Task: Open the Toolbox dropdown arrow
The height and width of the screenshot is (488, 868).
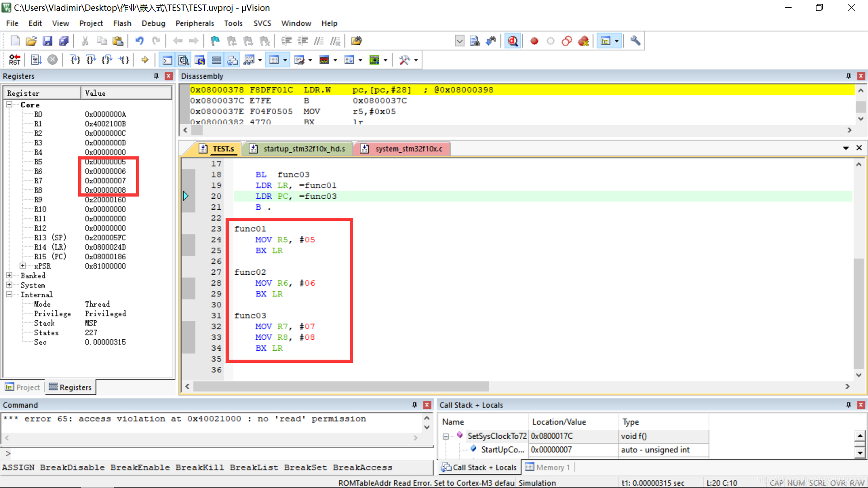Action: 415,60
